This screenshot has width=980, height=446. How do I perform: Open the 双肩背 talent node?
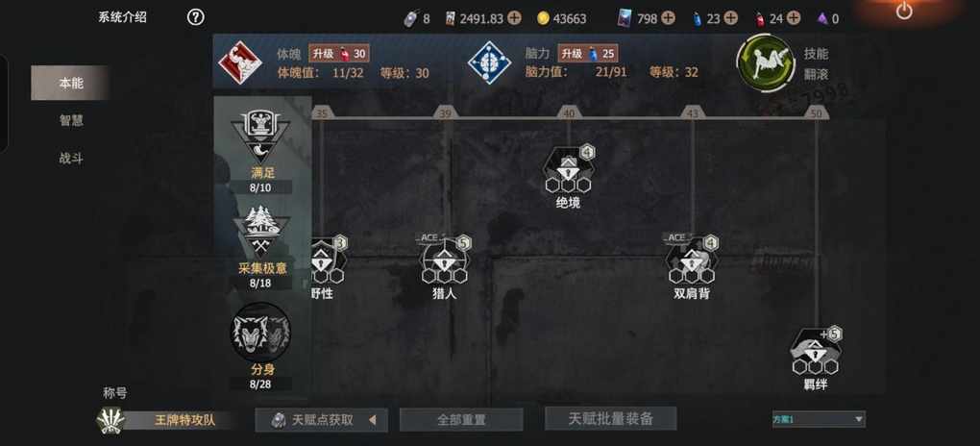point(691,260)
